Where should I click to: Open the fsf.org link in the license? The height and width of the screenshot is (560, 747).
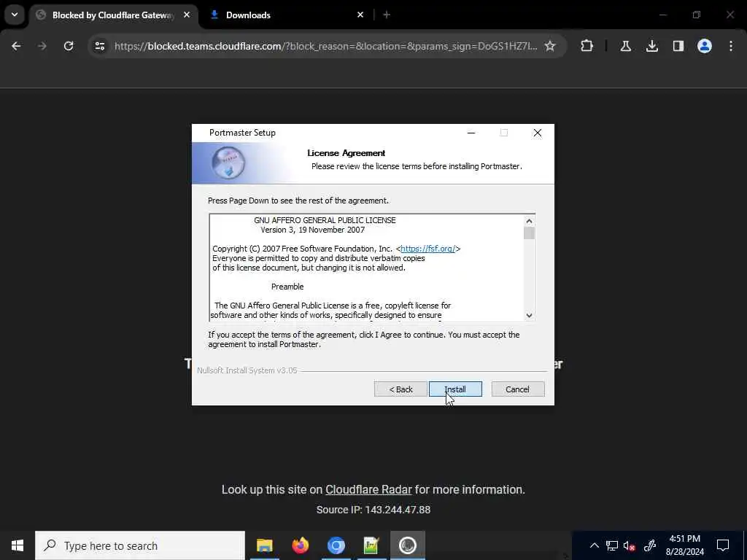click(427, 249)
